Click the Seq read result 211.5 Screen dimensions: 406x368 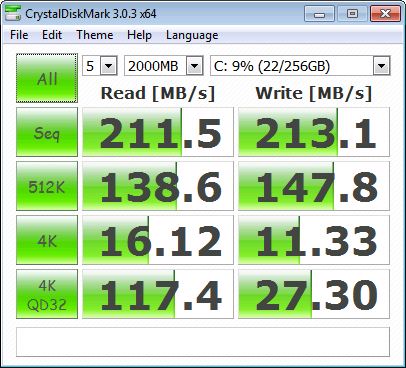coord(158,132)
